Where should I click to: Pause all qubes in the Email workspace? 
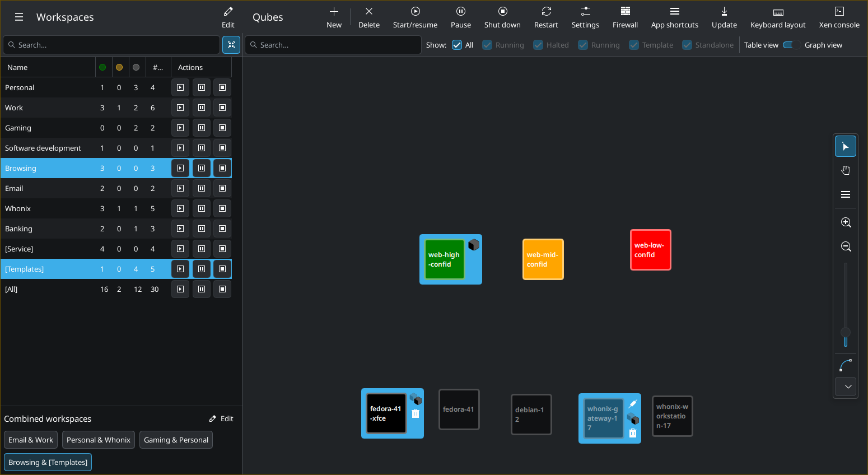click(x=201, y=188)
